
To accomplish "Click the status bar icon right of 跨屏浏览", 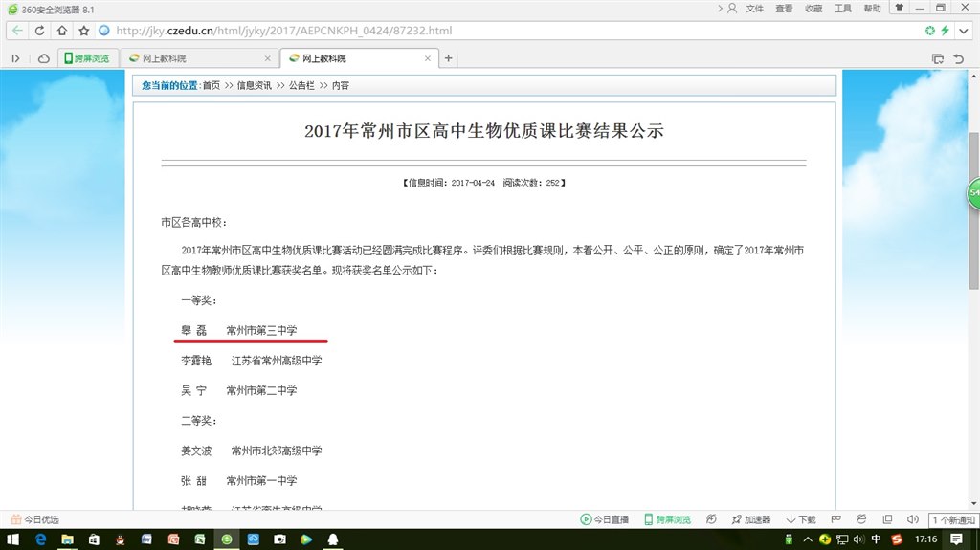I will coord(711,519).
